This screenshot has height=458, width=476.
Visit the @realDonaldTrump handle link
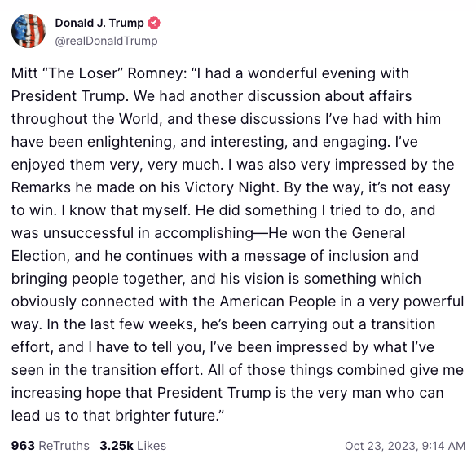click(x=106, y=41)
